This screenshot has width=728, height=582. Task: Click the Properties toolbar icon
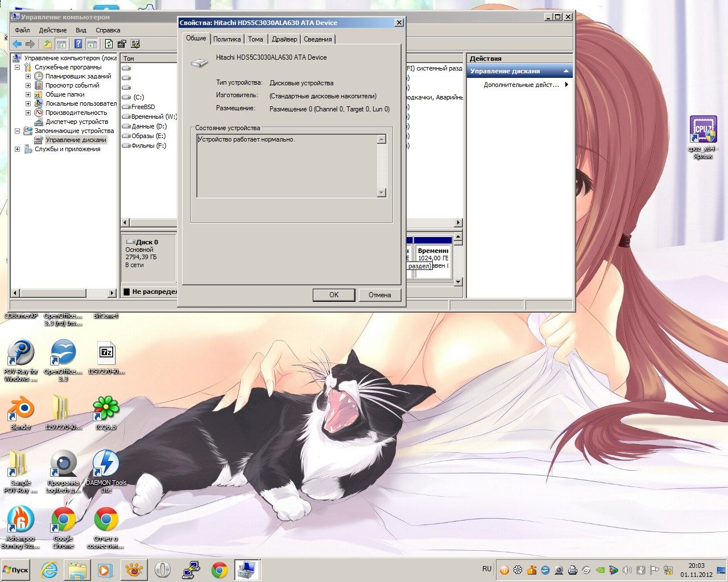click(x=122, y=44)
